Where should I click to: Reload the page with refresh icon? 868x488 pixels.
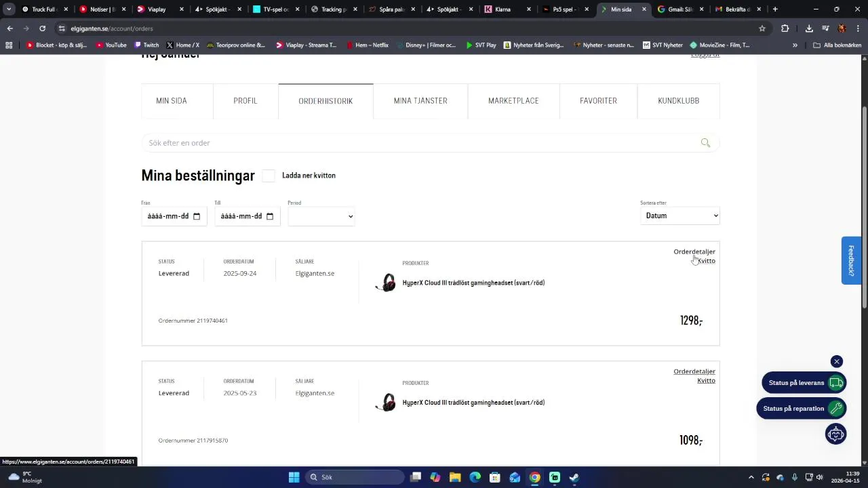click(x=42, y=28)
